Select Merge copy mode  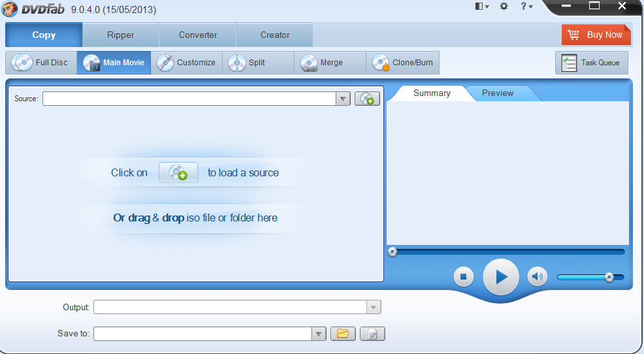pyautogui.click(x=330, y=63)
